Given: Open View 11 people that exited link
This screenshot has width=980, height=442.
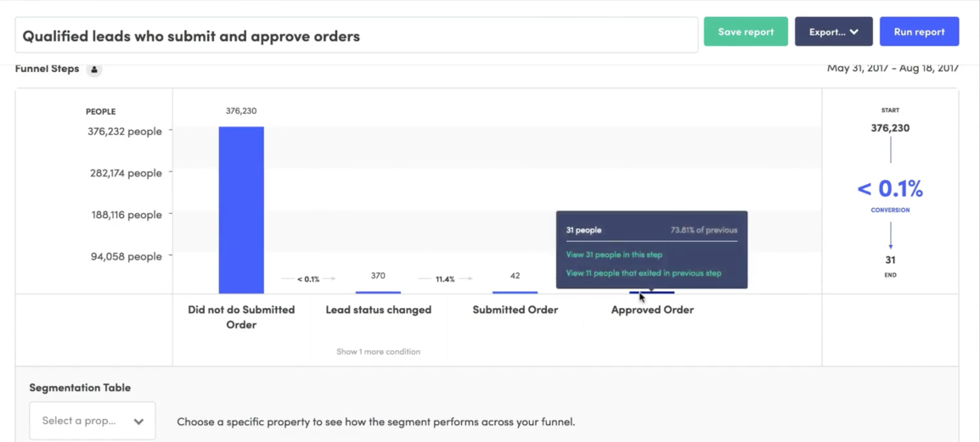Looking at the screenshot, I should [x=644, y=273].
